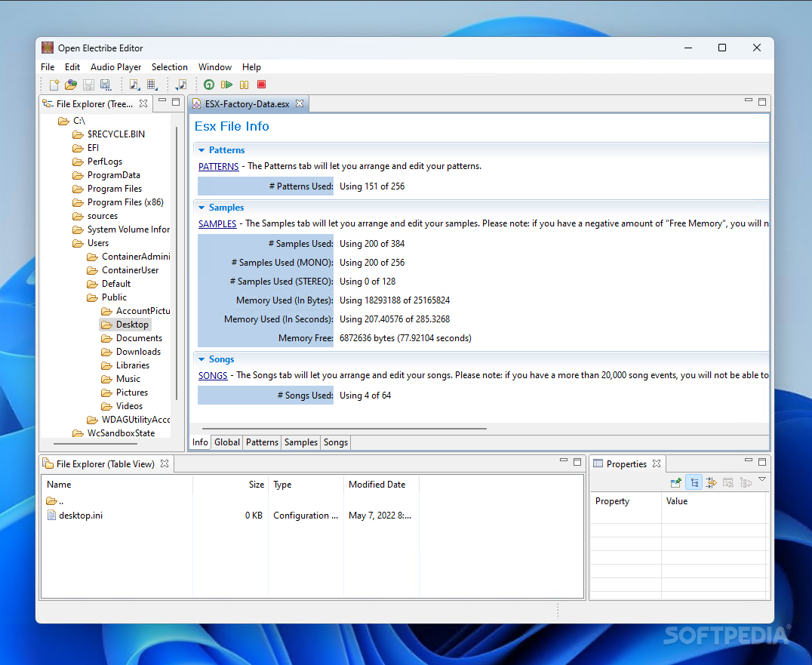This screenshot has height=665, width=812.
Task: Maximize the ESX editor panel
Action: coord(762,101)
